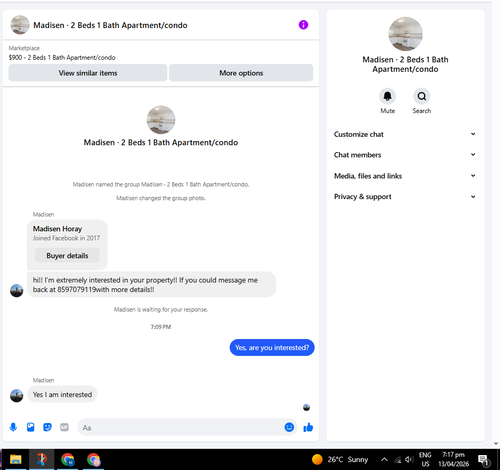Screen dimensions: 500x470
Task: Open group photo in center of chat
Action: click(161, 120)
